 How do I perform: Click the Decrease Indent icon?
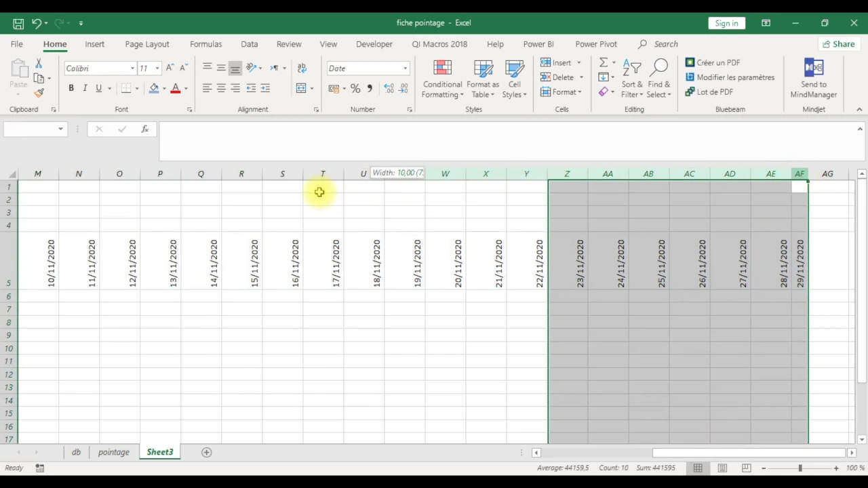tap(251, 88)
